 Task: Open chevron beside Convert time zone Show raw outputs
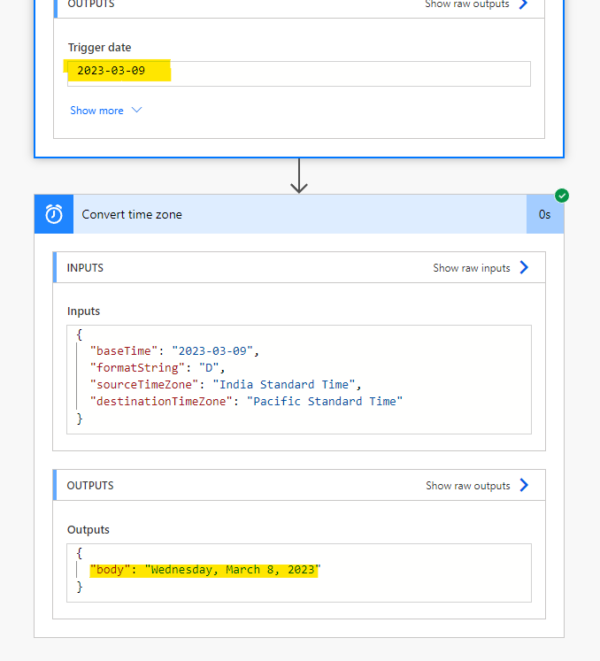click(524, 485)
